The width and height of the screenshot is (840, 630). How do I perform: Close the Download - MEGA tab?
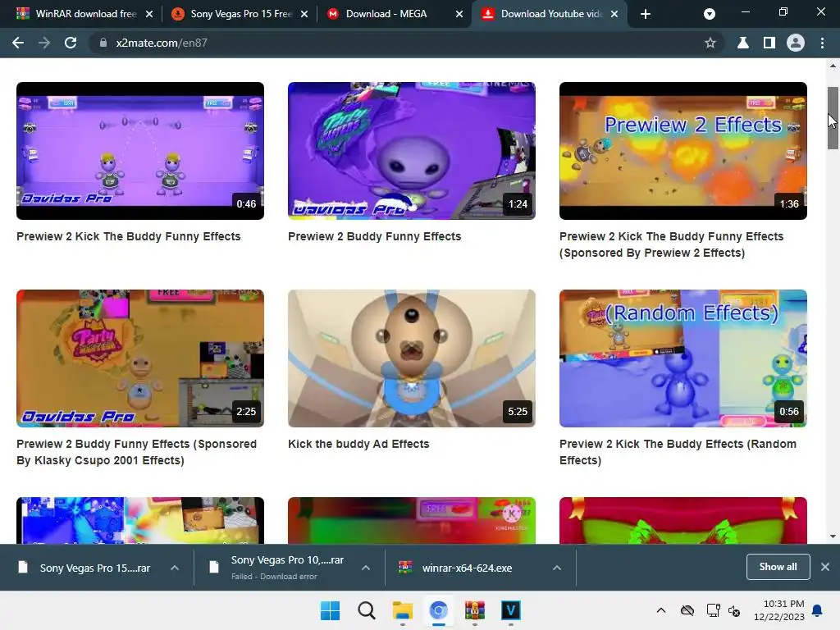(x=459, y=14)
